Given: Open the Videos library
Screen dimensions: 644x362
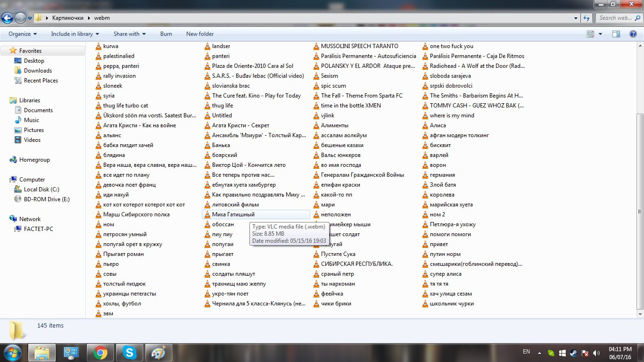Looking at the screenshot, I should [x=32, y=140].
